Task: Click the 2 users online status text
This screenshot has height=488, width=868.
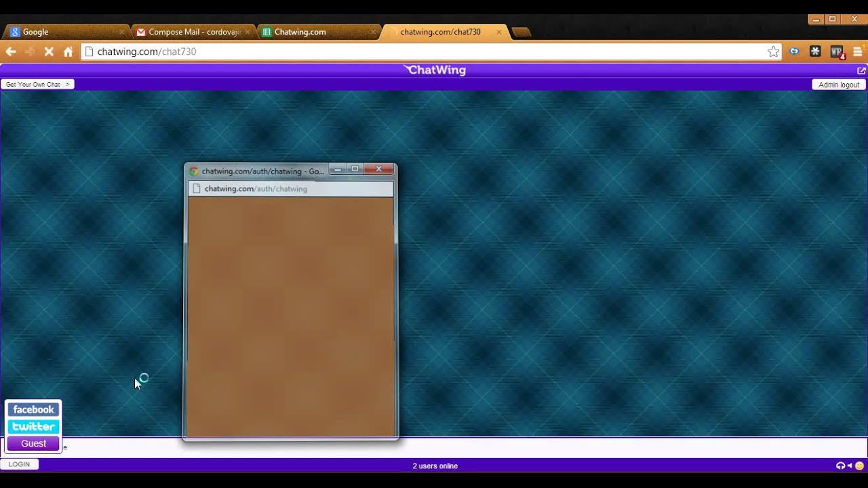Action: [x=435, y=466]
